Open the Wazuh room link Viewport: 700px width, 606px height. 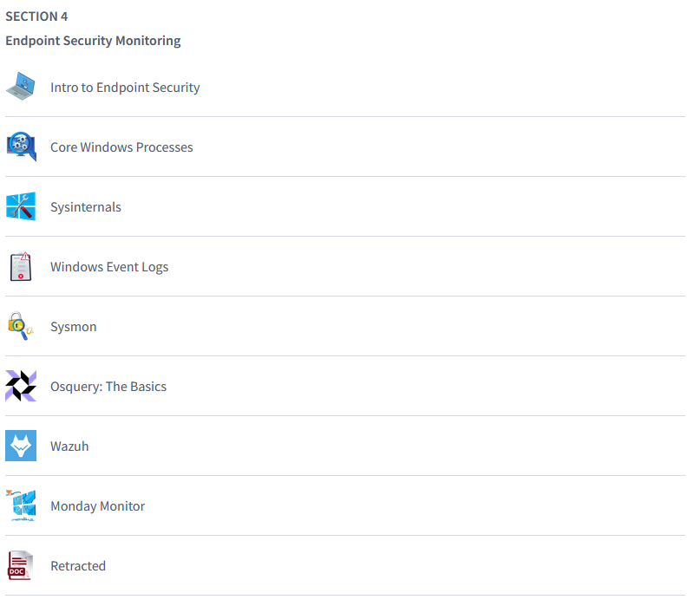(69, 446)
